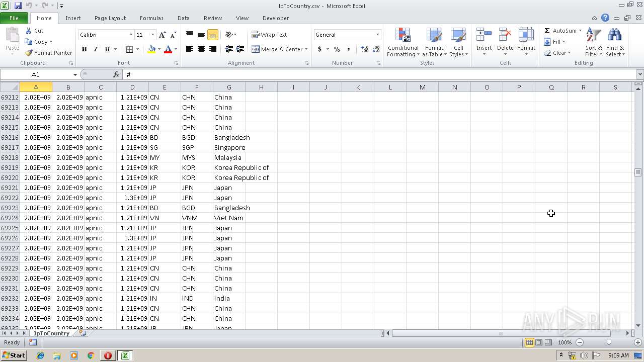Viewport: 644px width, 362px height.
Task: Apply top vertical alignment
Action: click(190, 35)
